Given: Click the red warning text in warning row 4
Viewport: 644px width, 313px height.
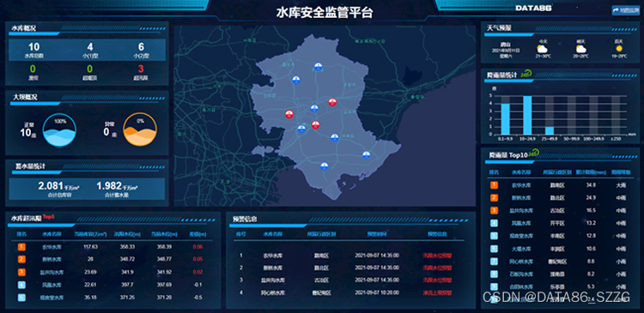Looking at the screenshot, I should (x=436, y=292).
